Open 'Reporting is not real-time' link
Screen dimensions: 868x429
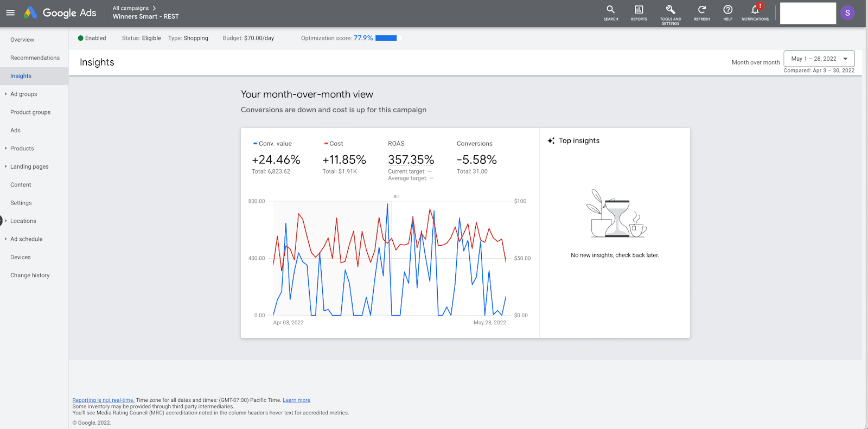(x=103, y=400)
